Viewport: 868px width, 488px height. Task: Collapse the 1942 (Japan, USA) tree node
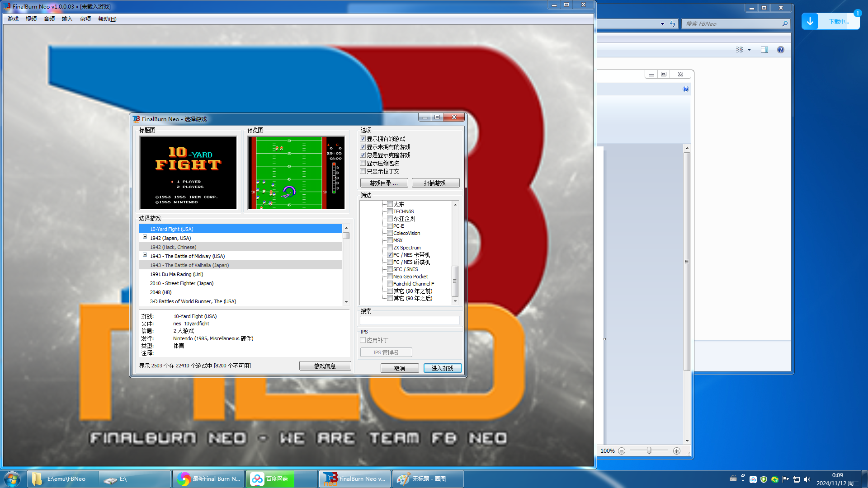point(145,237)
